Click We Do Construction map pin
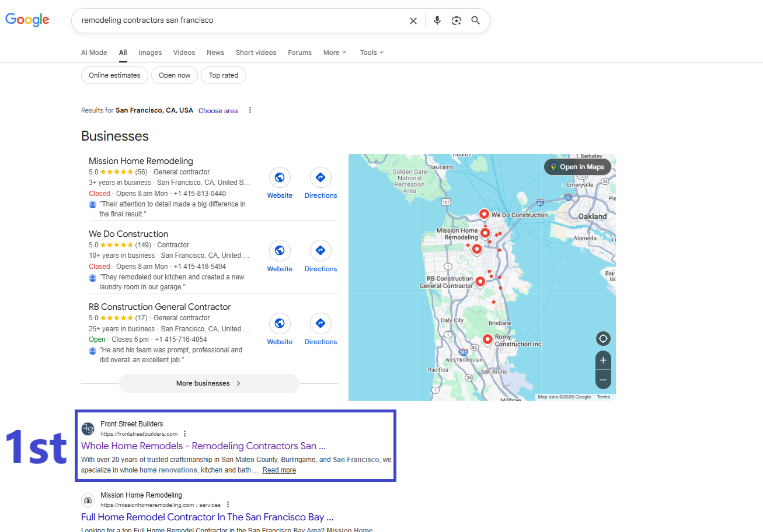 click(484, 214)
